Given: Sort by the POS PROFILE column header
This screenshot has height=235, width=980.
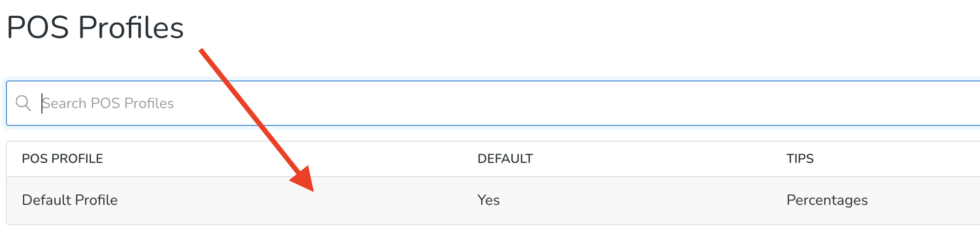Looking at the screenshot, I should [63, 158].
